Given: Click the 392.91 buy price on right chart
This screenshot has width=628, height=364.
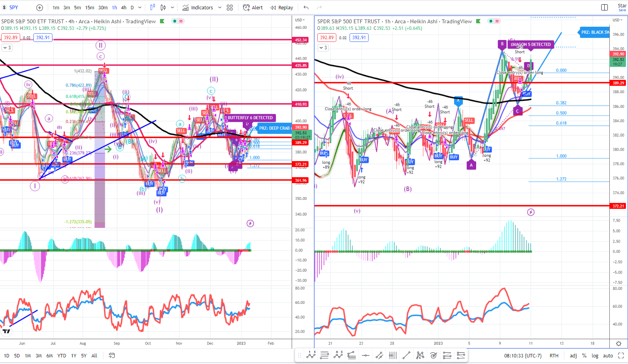Looking at the screenshot, I should (x=359, y=38).
